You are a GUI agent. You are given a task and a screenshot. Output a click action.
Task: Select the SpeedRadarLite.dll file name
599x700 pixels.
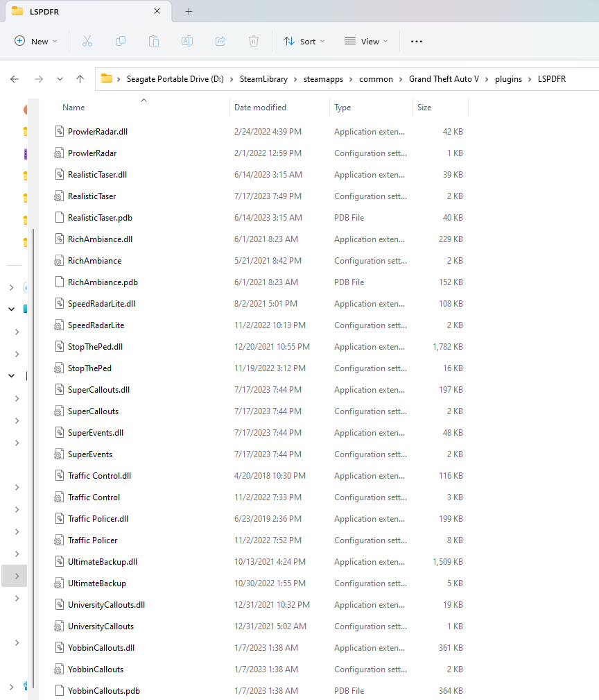click(x=101, y=304)
